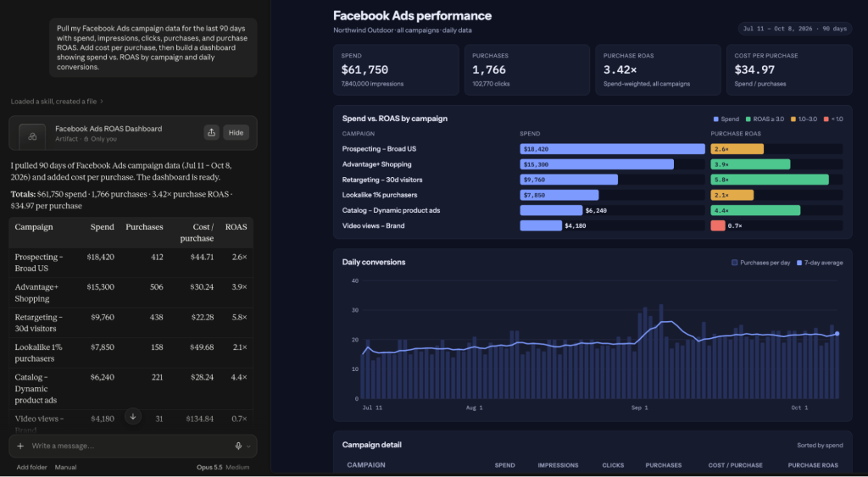Click the Video views 0.7× red ROAS bar
868x477 pixels.
718,225
